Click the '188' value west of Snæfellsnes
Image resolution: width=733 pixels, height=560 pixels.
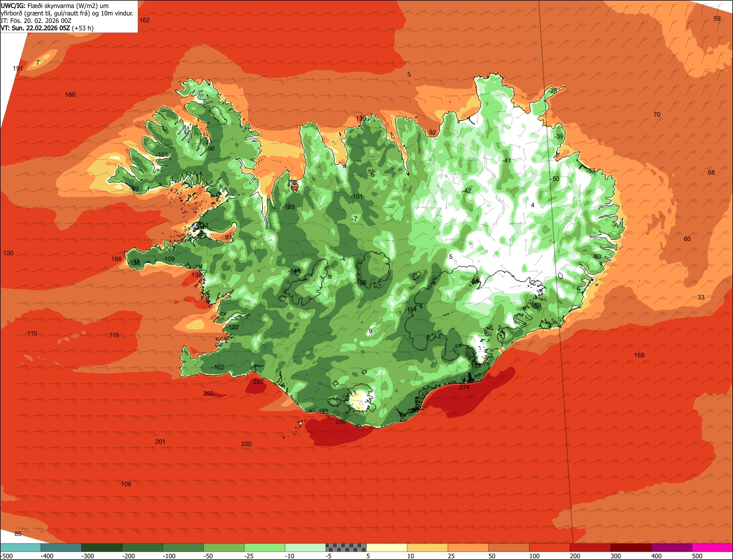pos(116,259)
